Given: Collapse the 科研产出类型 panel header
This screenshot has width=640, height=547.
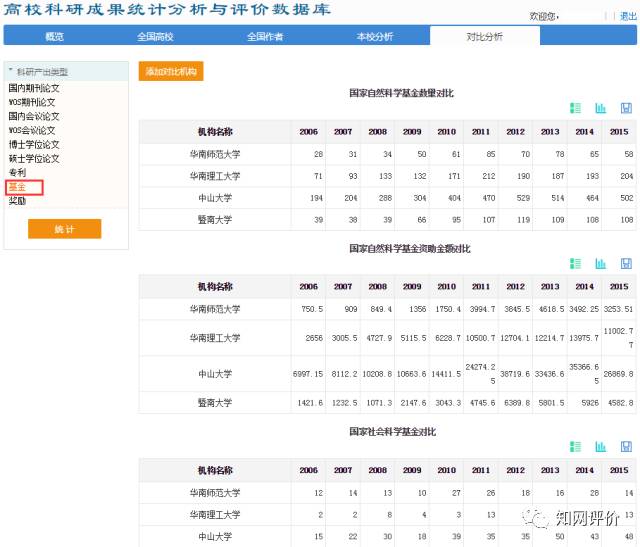Looking at the screenshot, I should (x=40, y=72).
